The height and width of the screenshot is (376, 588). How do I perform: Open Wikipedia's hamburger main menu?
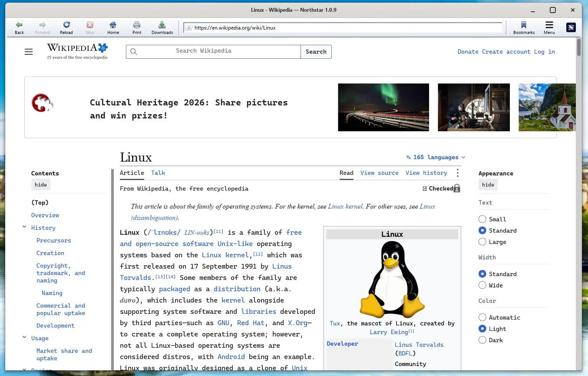29,52
